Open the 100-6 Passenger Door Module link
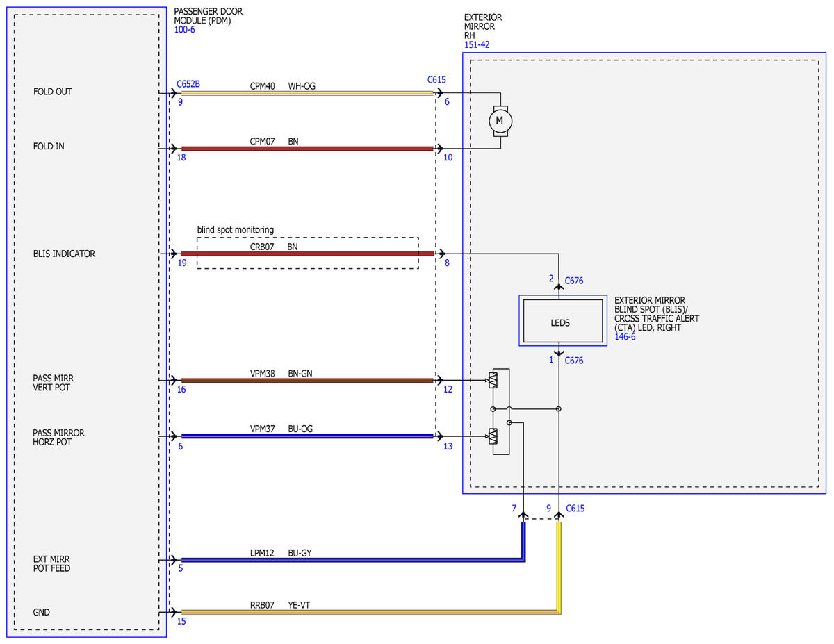Viewport: 834px width, 644px height. (184, 31)
